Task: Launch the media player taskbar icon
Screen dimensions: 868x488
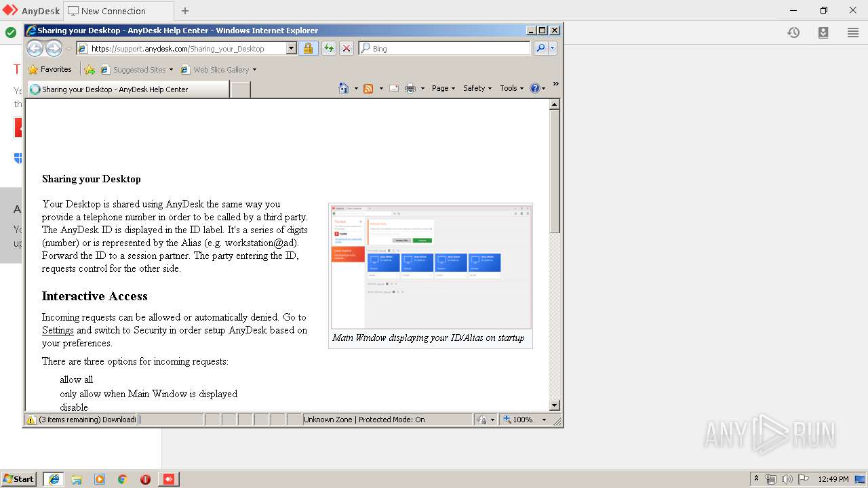Action: pos(100,479)
